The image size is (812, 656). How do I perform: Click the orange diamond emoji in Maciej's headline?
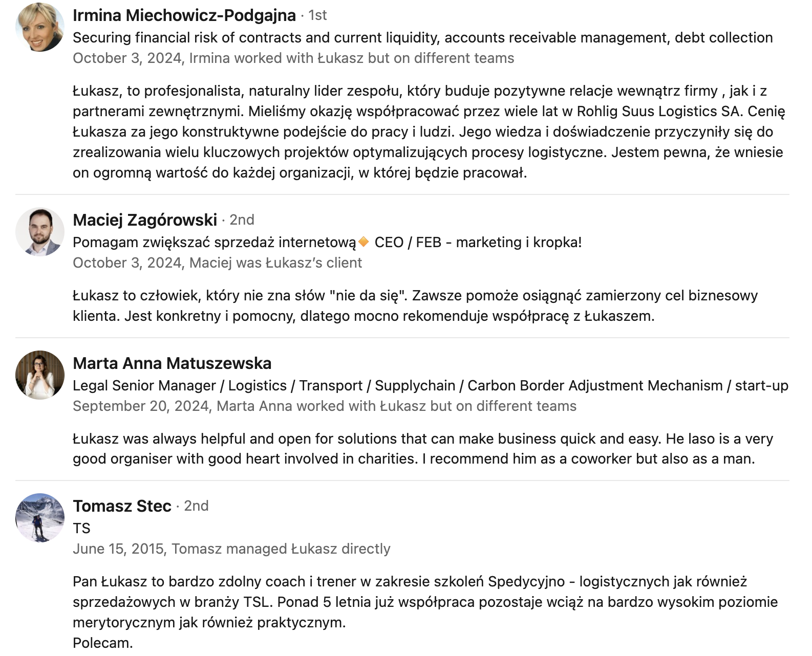(x=364, y=242)
